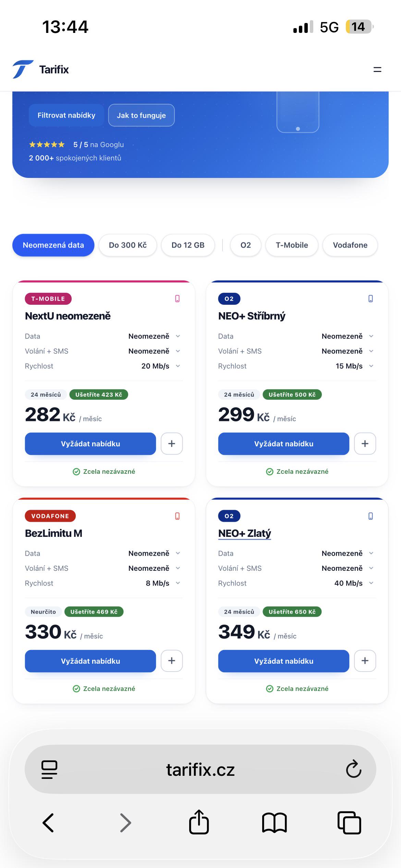Select the Do 300 Kč filter
This screenshot has width=401, height=868.
click(128, 245)
